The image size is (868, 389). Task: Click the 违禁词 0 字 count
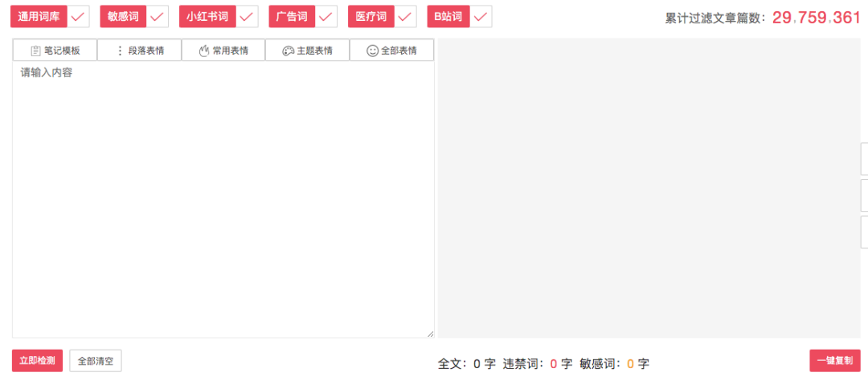538,363
